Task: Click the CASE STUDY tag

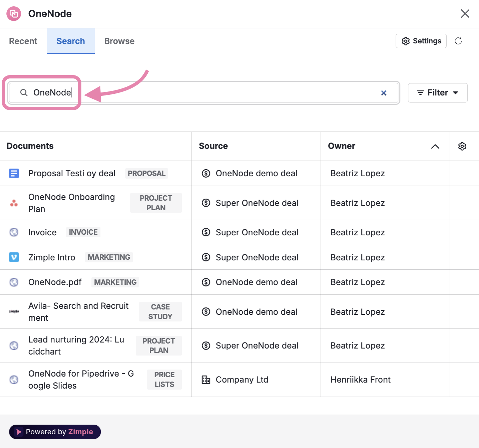Action: pyautogui.click(x=160, y=312)
